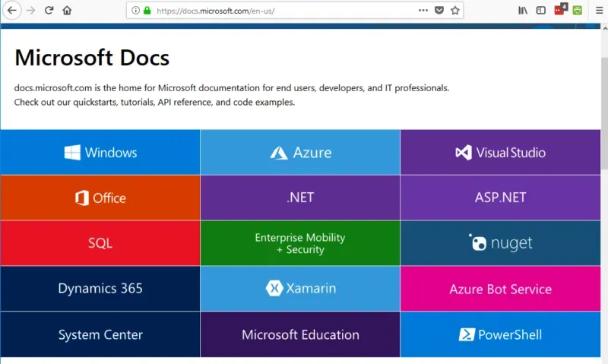Image resolution: width=608 pixels, height=364 pixels.
Task: Go to the browser Home page icon
Action: tap(68, 11)
